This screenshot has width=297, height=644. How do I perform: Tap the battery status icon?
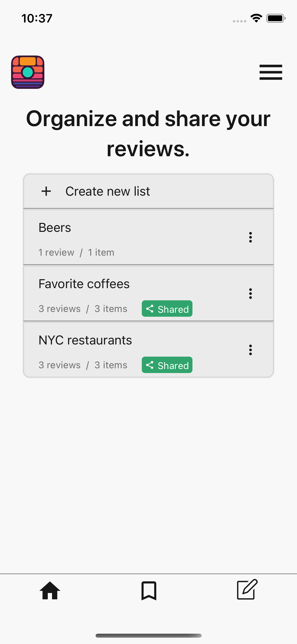coord(276,18)
